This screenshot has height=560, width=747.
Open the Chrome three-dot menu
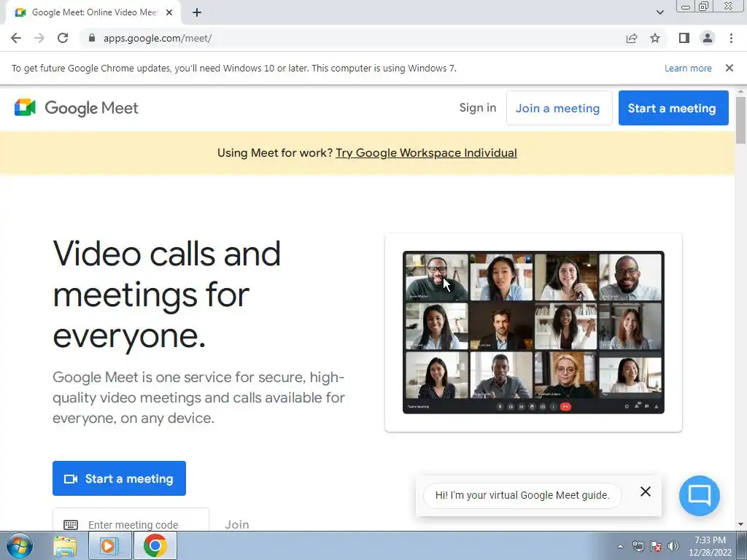click(731, 38)
